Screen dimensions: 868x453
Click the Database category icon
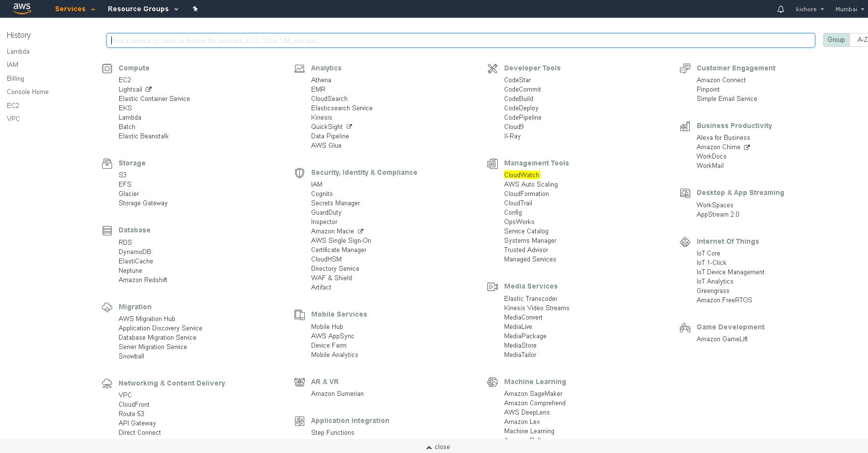point(107,230)
